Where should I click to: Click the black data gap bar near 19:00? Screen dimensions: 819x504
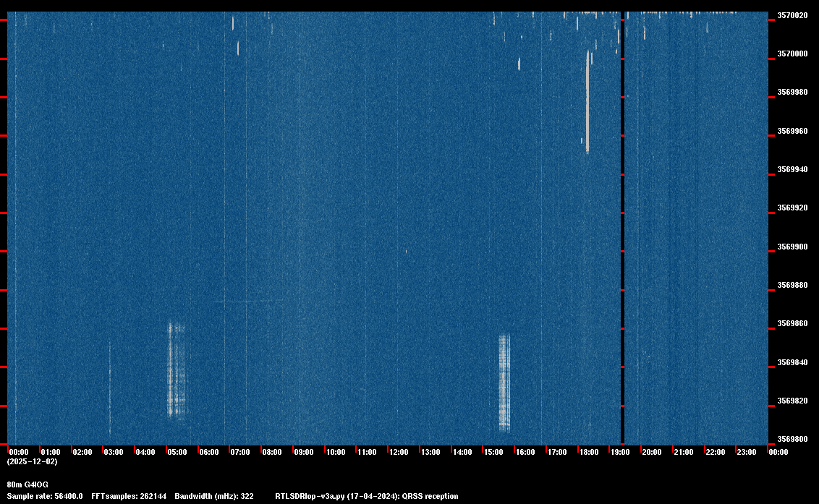[622, 228]
